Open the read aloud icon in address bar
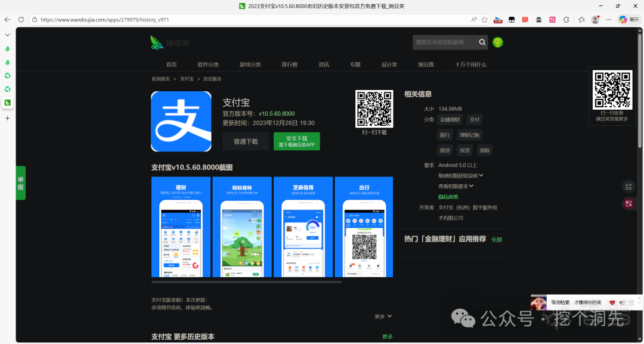644x344 pixels. click(474, 19)
